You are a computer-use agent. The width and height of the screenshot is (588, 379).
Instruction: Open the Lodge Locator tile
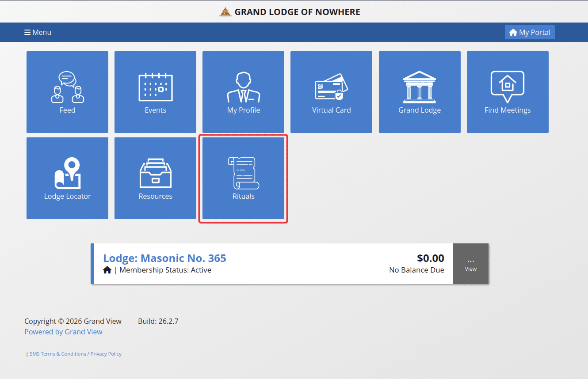67,178
